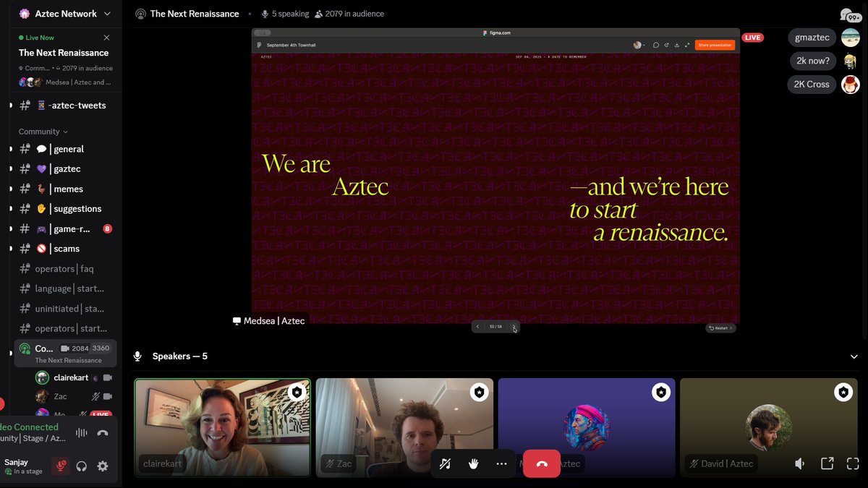The image size is (868, 488).
Task: Mute your microphone in the bottom control bar
Action: point(445,463)
